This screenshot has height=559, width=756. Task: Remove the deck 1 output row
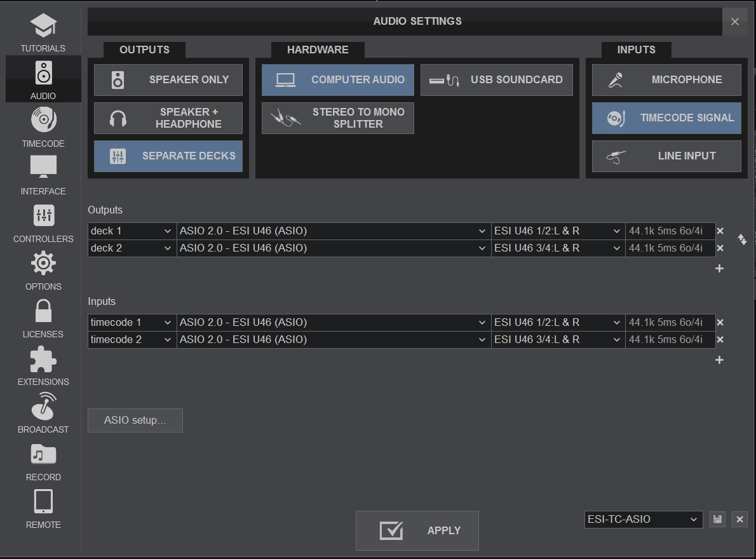pos(720,231)
